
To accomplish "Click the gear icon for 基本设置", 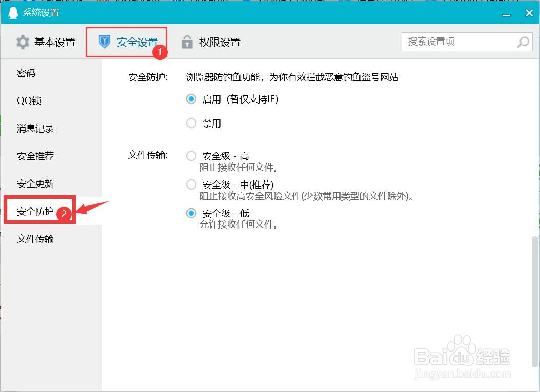I will 23,42.
